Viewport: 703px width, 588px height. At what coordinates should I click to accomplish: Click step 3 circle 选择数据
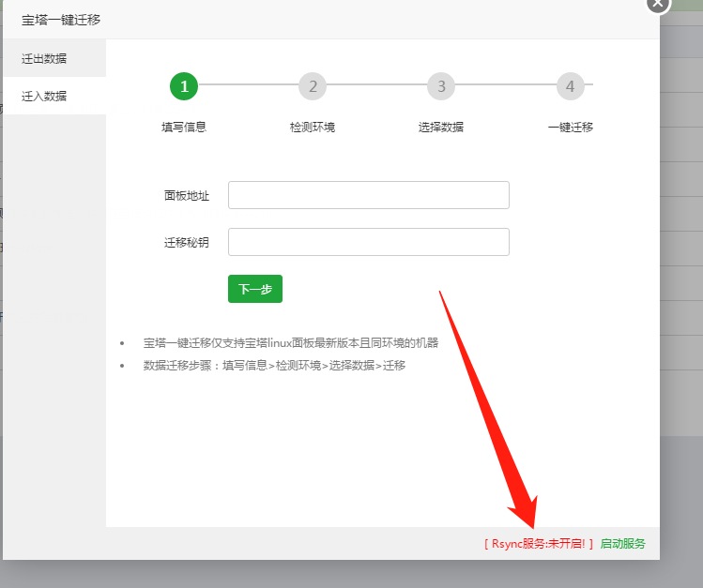click(x=441, y=86)
